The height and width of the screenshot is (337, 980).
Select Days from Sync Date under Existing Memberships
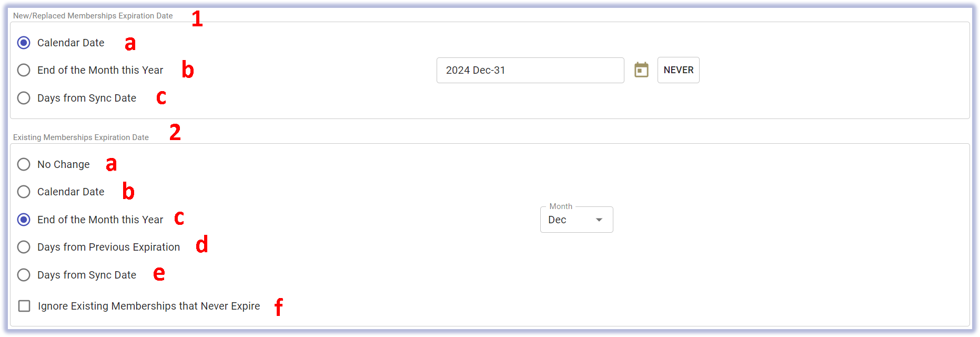pos(24,275)
